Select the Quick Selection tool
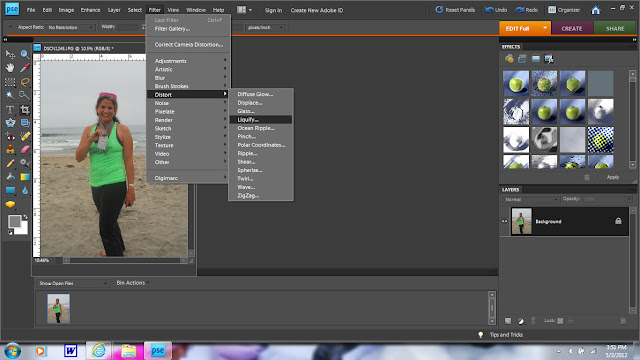Viewport: 640px width, 360px height. [25, 96]
